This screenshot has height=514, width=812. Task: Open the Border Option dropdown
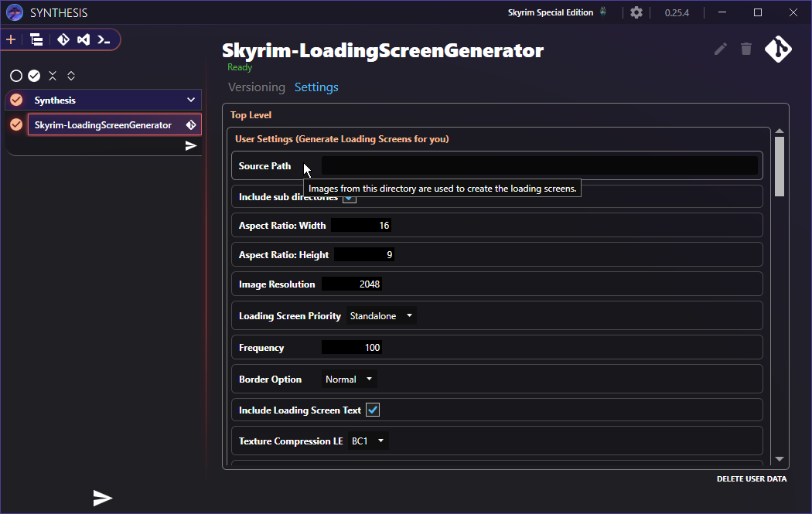coord(349,380)
